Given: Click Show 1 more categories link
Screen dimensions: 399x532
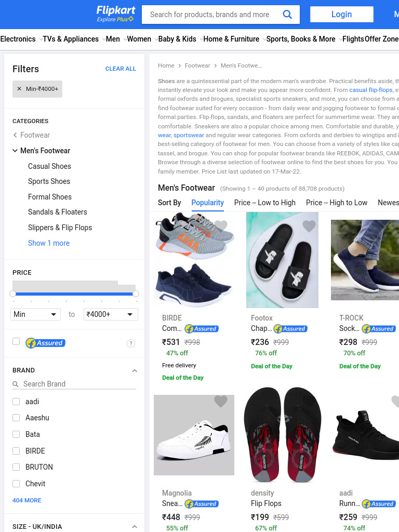Looking at the screenshot, I should [48, 243].
